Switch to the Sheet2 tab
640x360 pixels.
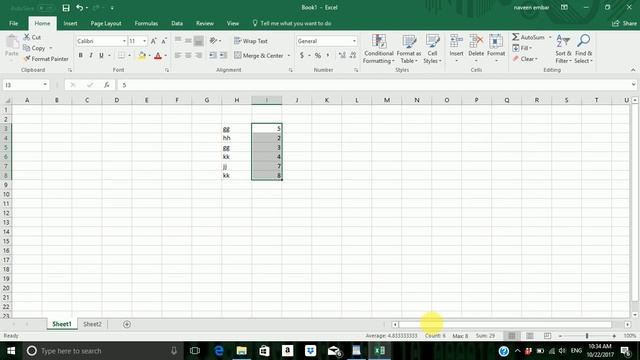92,324
